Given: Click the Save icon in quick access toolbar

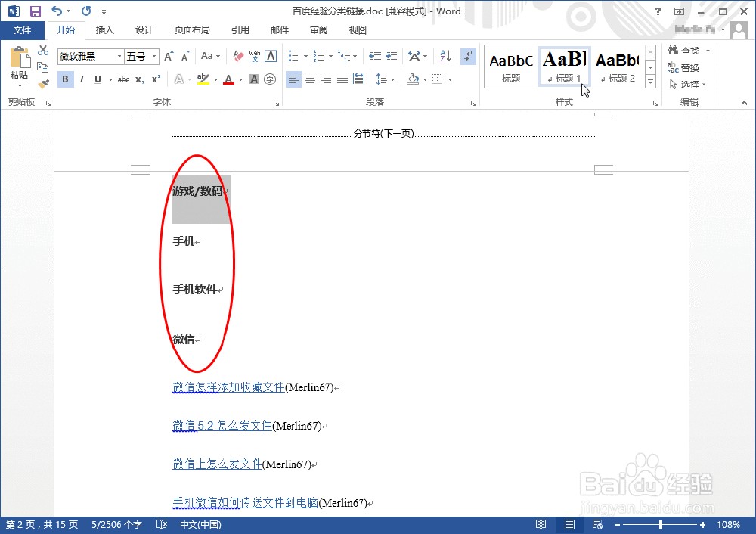Looking at the screenshot, I should [36, 11].
